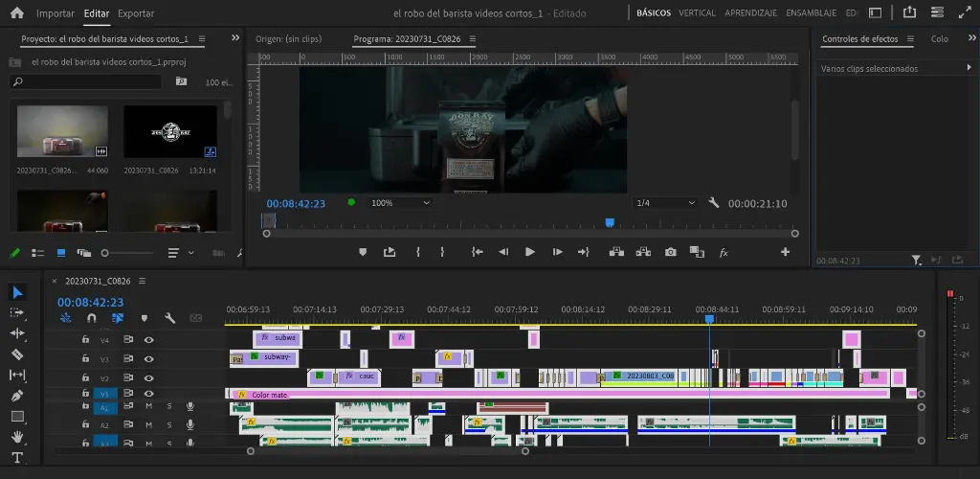
Task: Select the Hand tool
Action: (x=17, y=437)
